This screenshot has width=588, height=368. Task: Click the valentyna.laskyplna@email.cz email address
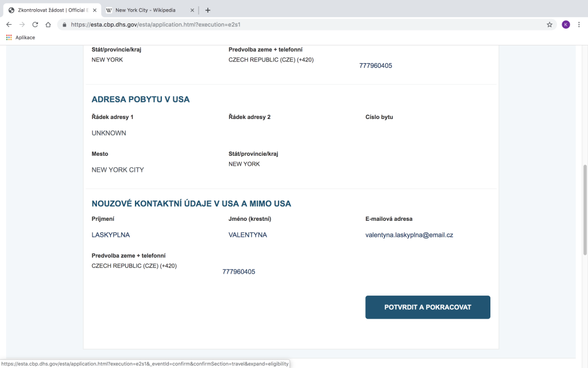[409, 235]
